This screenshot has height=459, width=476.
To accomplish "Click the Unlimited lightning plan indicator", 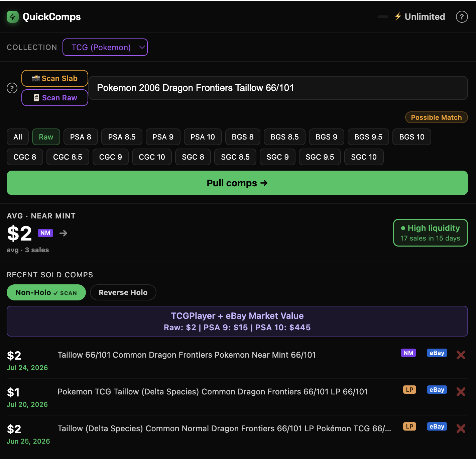I will coord(420,17).
